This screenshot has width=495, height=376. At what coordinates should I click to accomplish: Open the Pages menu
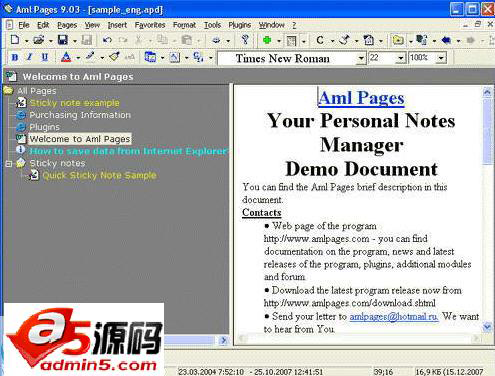pos(67,25)
